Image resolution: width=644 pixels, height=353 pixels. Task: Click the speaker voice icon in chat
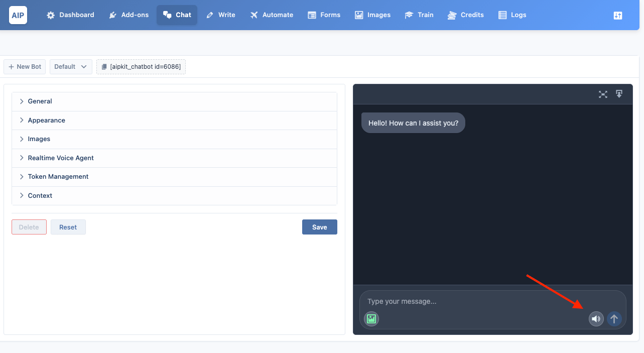click(x=596, y=318)
